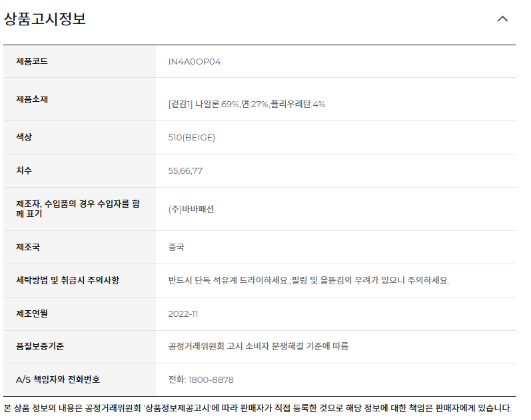Click the 상품고시정보 heading

tap(45, 19)
